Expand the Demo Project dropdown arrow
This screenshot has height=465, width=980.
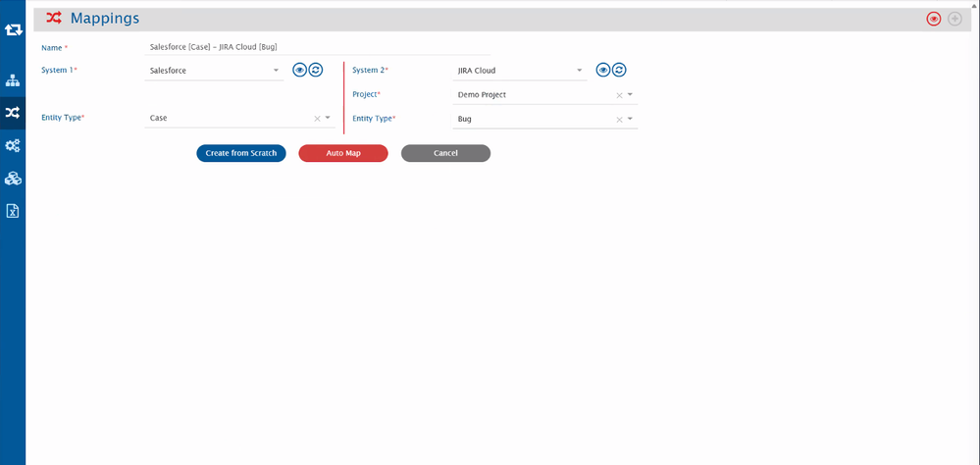click(630, 95)
